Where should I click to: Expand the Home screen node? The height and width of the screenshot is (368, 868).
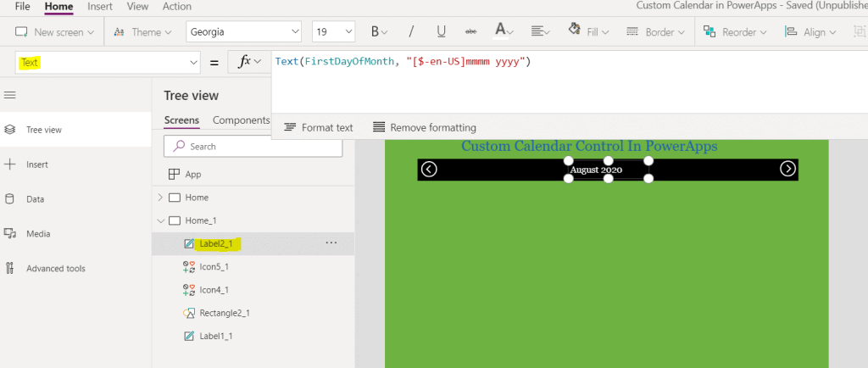point(160,197)
